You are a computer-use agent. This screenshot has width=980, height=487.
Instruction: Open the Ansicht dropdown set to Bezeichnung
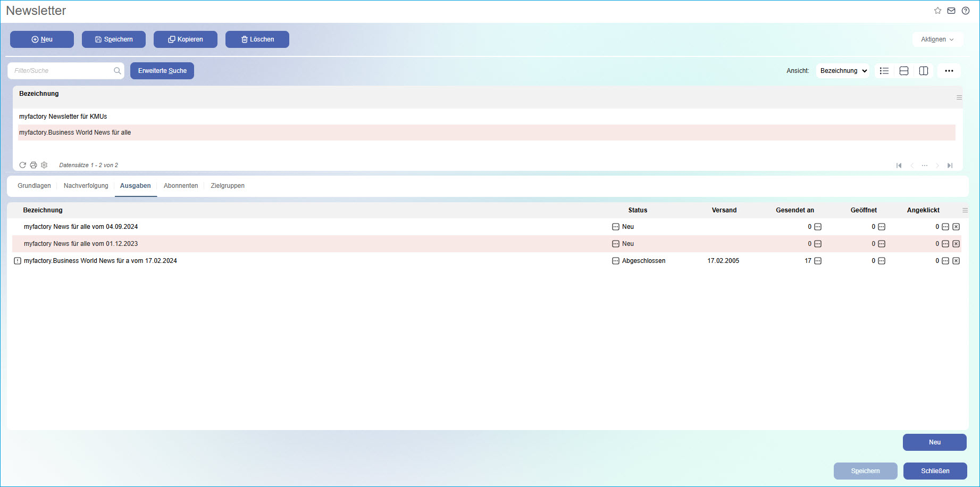pos(843,71)
